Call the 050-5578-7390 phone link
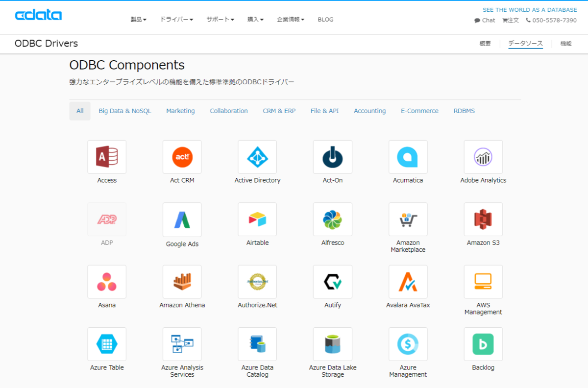This screenshot has width=588, height=388. pyautogui.click(x=551, y=21)
